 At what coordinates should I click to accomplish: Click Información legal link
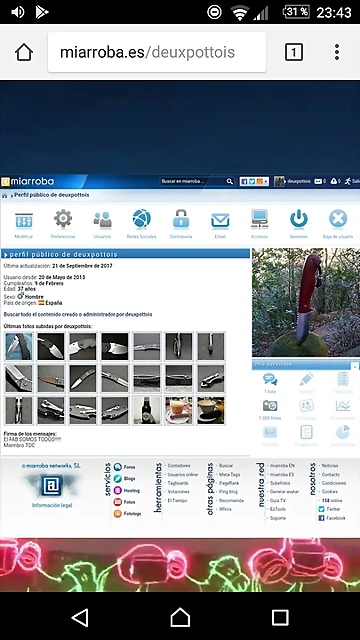coord(52,505)
